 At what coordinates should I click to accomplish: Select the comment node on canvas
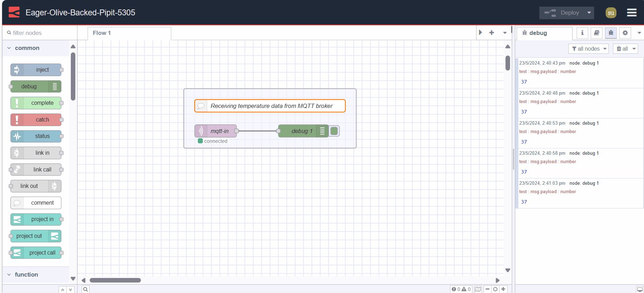(x=270, y=106)
